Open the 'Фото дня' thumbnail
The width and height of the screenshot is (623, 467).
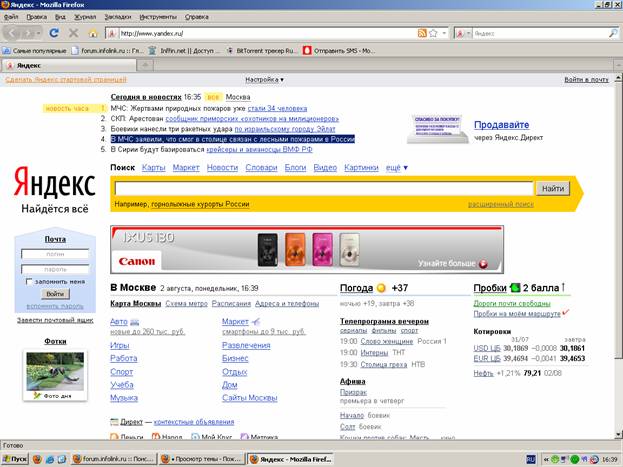tap(55, 372)
